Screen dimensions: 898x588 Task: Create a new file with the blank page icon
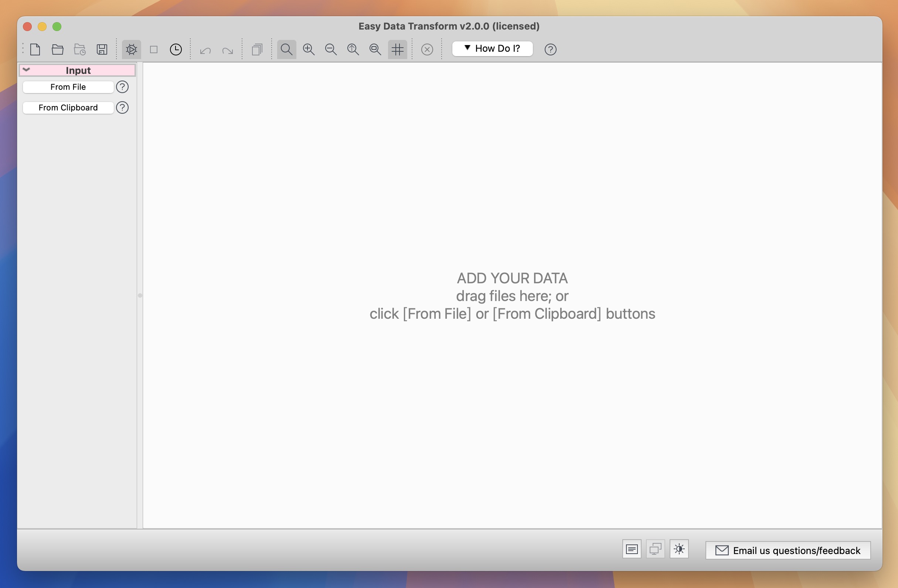(35, 49)
